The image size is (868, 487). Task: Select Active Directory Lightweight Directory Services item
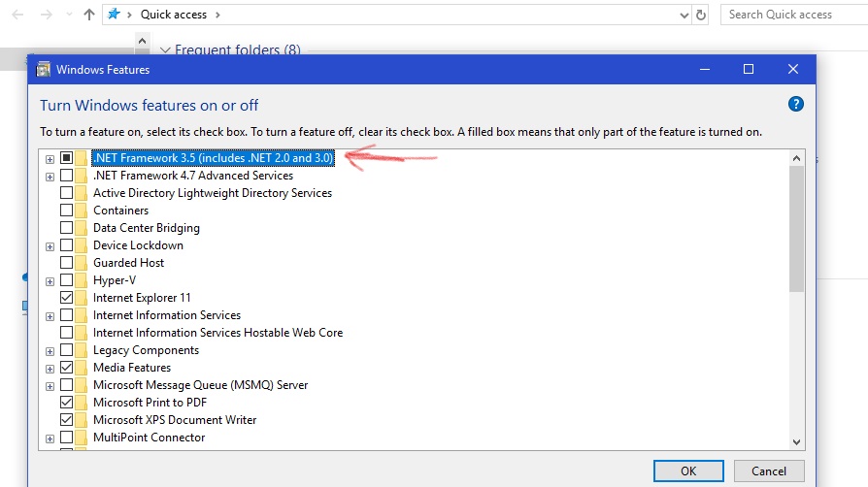(213, 193)
